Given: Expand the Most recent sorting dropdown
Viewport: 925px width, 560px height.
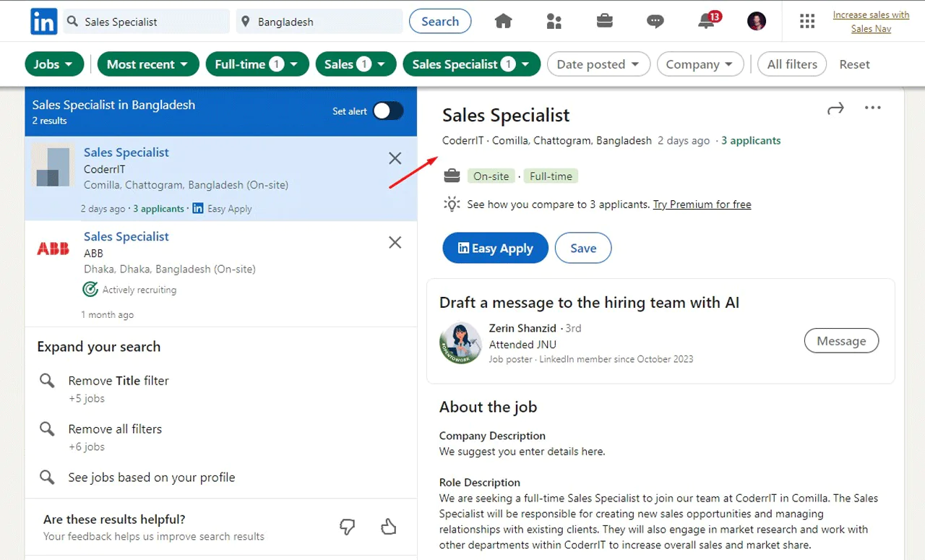Looking at the screenshot, I should tap(147, 64).
